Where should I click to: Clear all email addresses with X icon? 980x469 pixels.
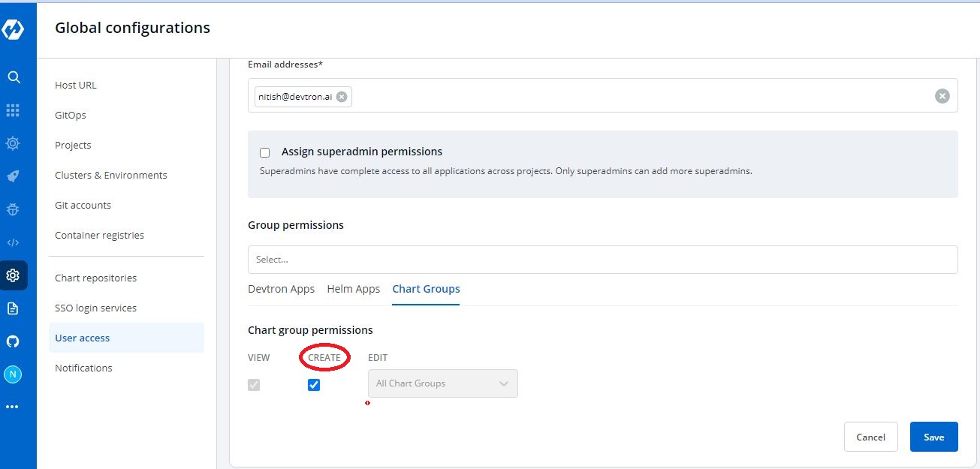tap(942, 96)
